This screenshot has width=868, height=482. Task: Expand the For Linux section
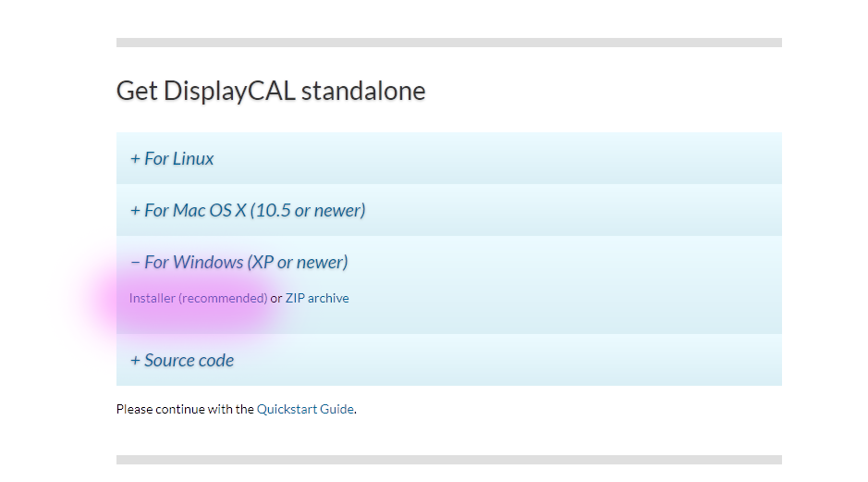(177, 159)
